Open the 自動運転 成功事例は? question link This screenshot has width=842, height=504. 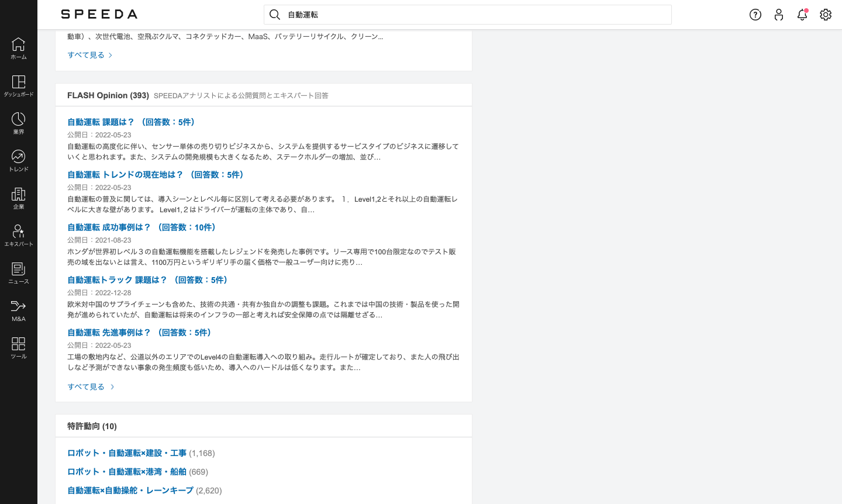[x=141, y=227]
